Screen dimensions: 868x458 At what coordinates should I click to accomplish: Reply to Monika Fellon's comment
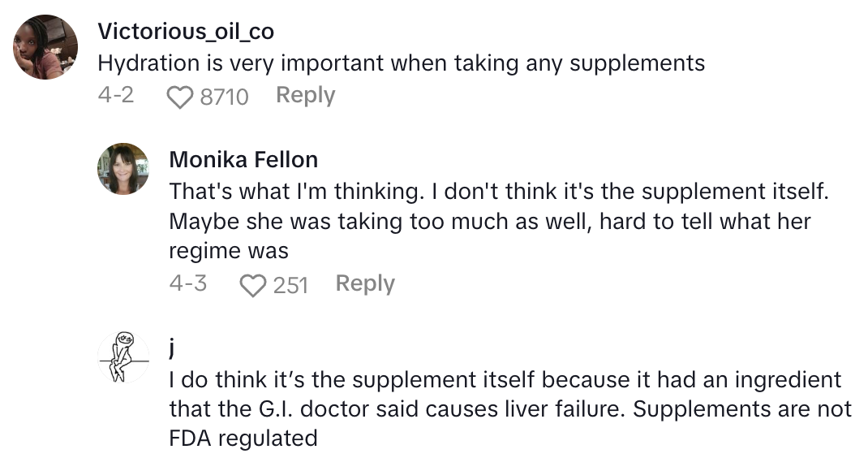click(x=365, y=283)
